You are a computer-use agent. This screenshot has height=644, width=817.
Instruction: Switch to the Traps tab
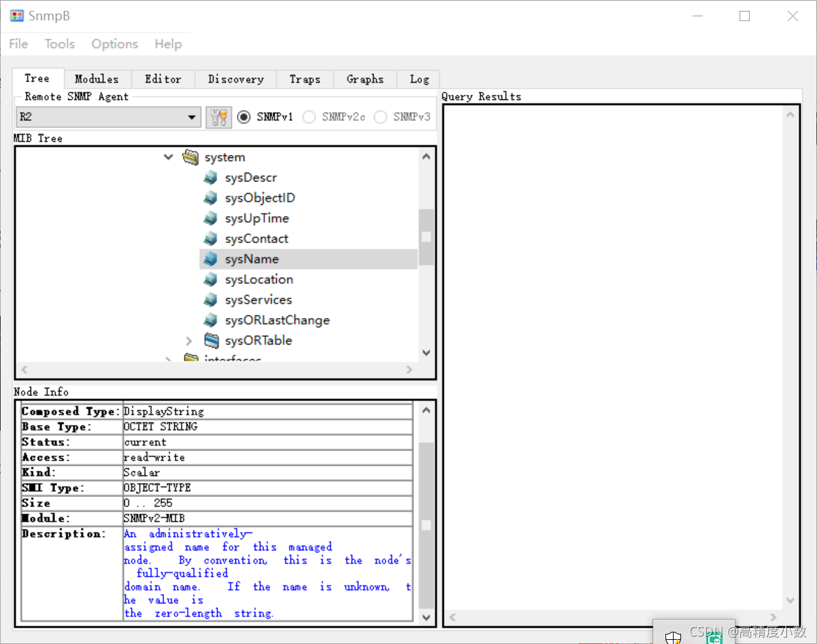click(x=305, y=79)
